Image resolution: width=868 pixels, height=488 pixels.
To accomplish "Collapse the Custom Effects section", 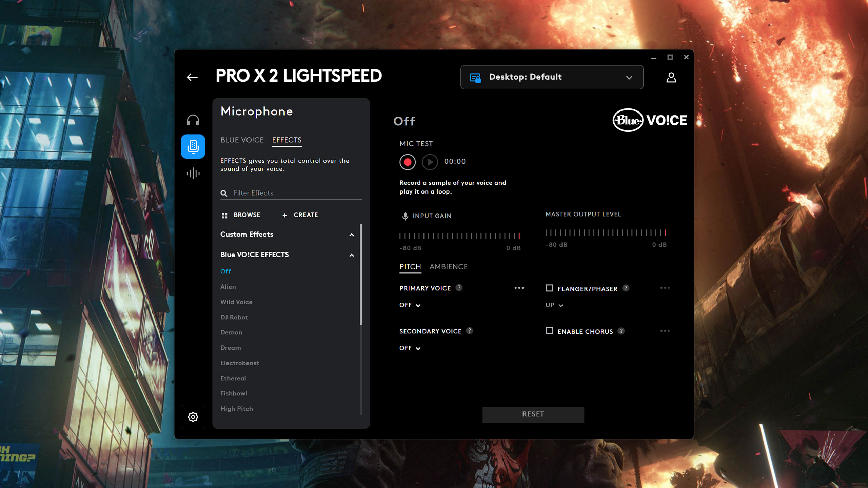I will [x=352, y=235].
